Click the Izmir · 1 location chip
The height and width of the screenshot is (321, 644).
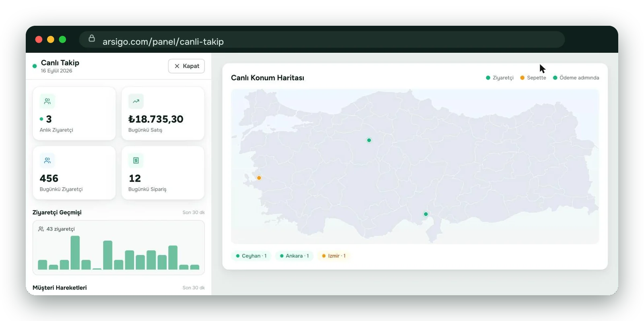pos(334,256)
